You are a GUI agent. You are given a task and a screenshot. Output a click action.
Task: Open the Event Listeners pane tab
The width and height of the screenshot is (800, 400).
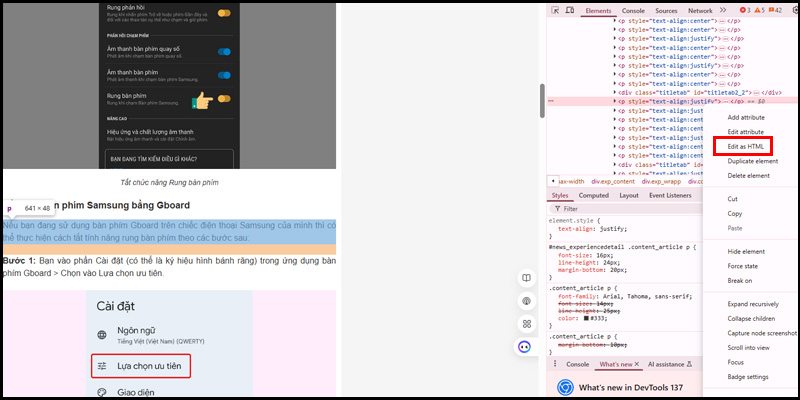pyautogui.click(x=670, y=195)
